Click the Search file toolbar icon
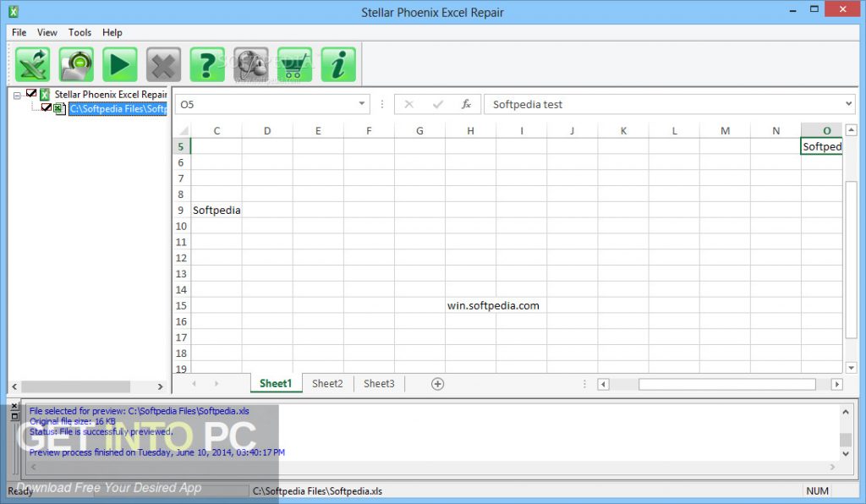Viewport: 866px width, 504px height. tap(76, 64)
